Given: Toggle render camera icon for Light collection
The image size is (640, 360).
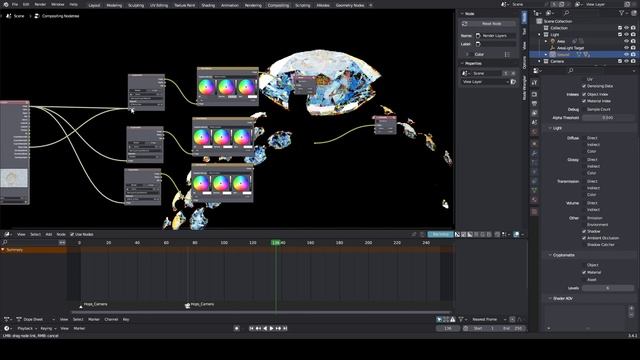Looking at the screenshot, I should pyautogui.click(x=633, y=35).
